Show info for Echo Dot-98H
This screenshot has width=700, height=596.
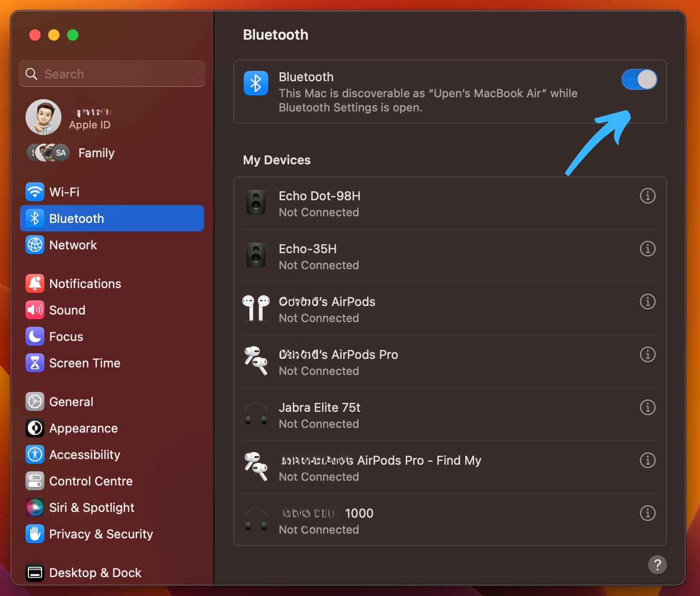pyautogui.click(x=648, y=196)
